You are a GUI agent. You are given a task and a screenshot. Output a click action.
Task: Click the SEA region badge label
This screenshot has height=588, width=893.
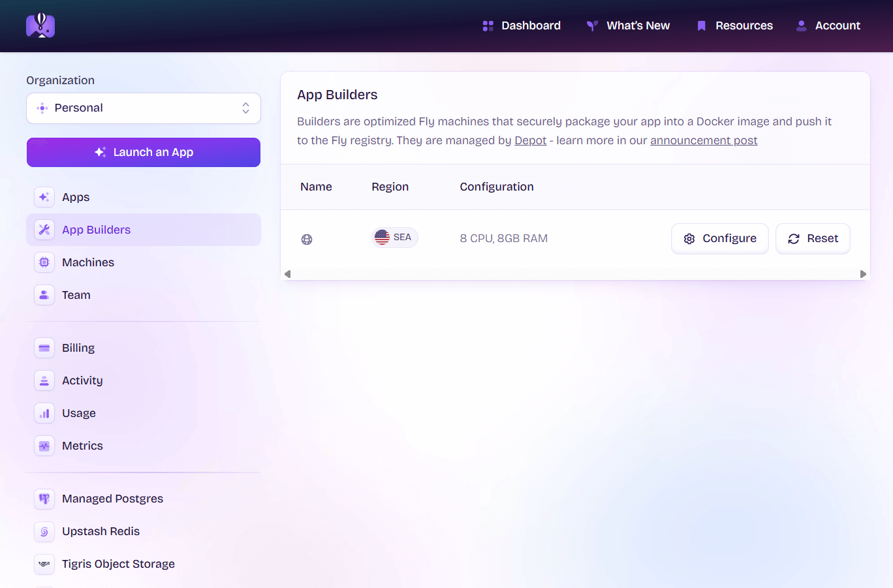(x=402, y=238)
